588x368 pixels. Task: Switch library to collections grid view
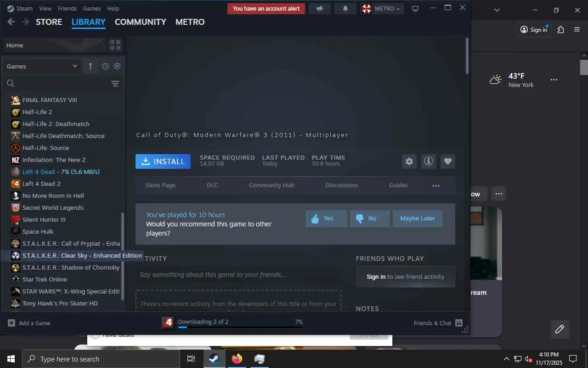115,45
